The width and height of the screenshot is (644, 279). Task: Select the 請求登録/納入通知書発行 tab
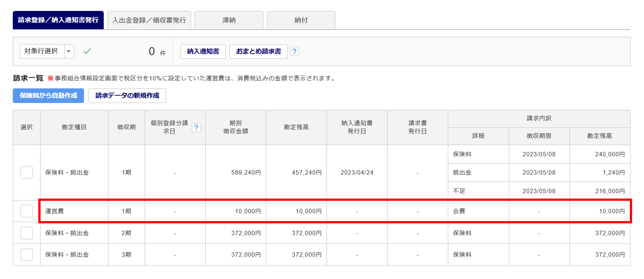58,20
